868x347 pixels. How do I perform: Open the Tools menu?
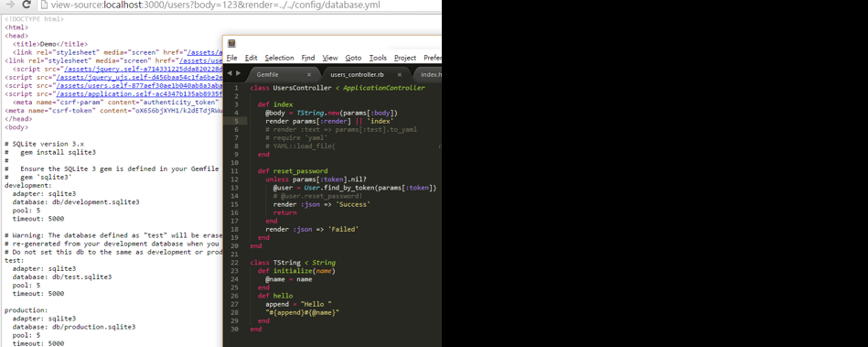coord(378,58)
